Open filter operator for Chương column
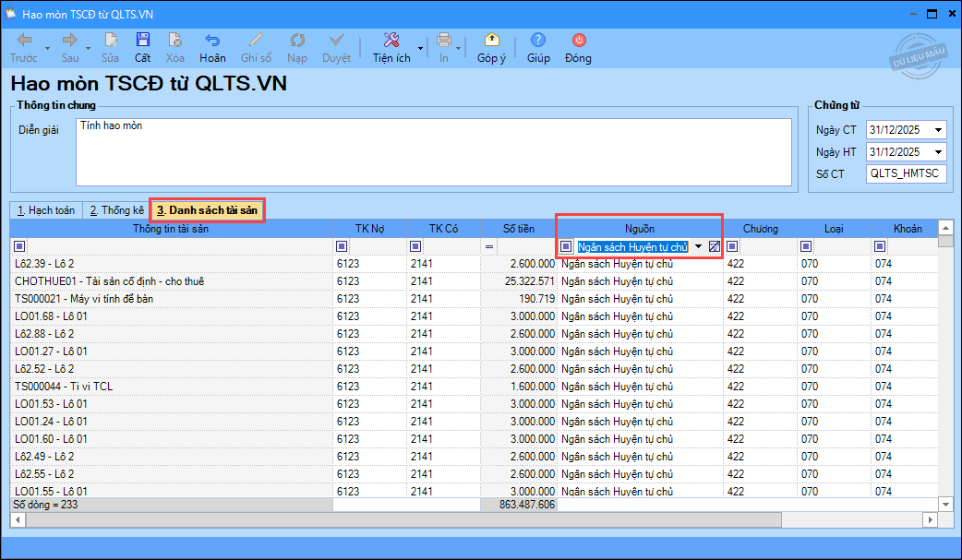 (732, 246)
